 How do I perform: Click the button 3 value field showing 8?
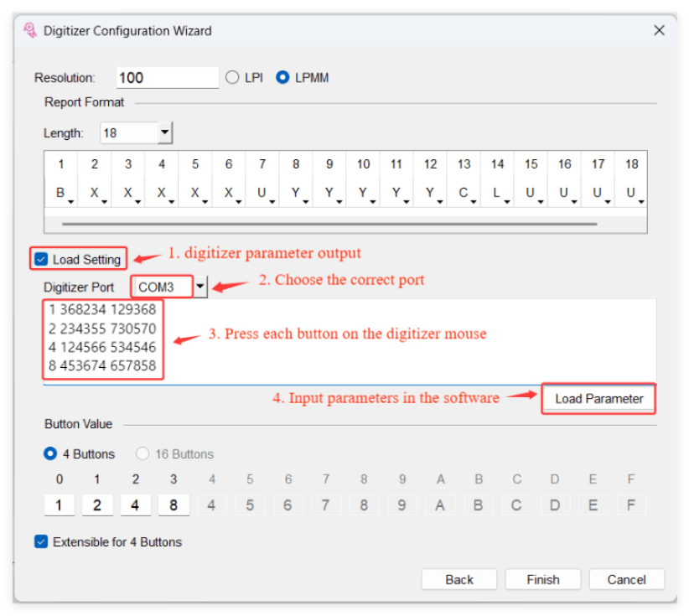point(174,505)
